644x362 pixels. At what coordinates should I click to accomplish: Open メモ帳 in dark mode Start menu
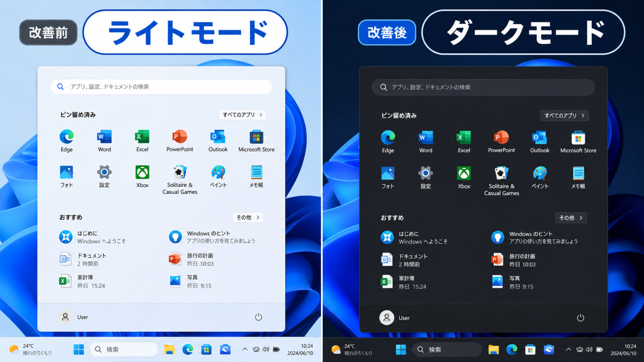tap(578, 177)
